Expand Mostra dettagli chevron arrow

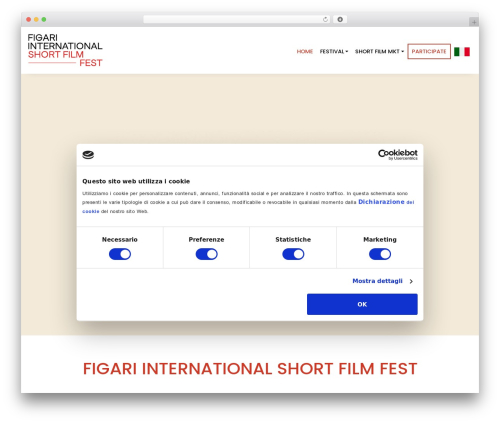(x=411, y=281)
